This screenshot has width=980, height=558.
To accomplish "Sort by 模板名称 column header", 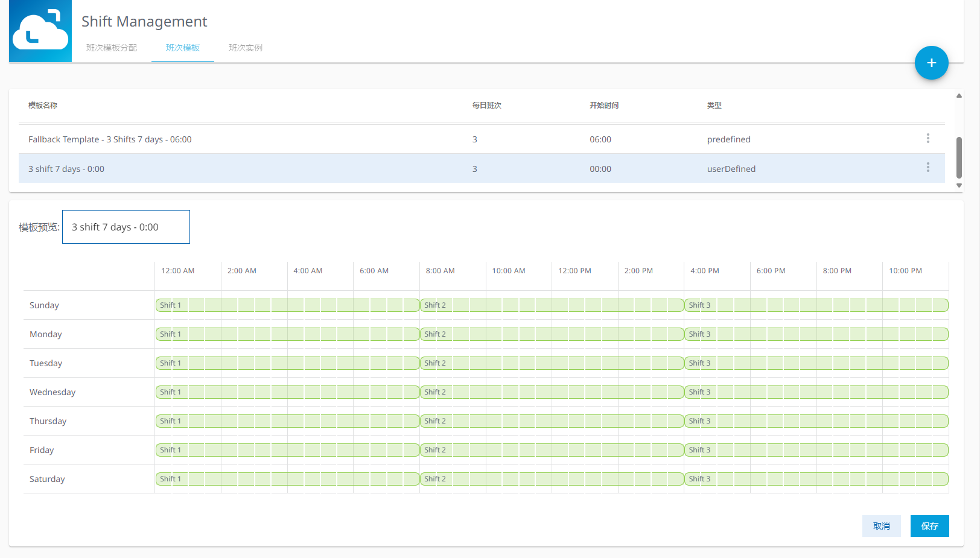I will pyautogui.click(x=43, y=106).
